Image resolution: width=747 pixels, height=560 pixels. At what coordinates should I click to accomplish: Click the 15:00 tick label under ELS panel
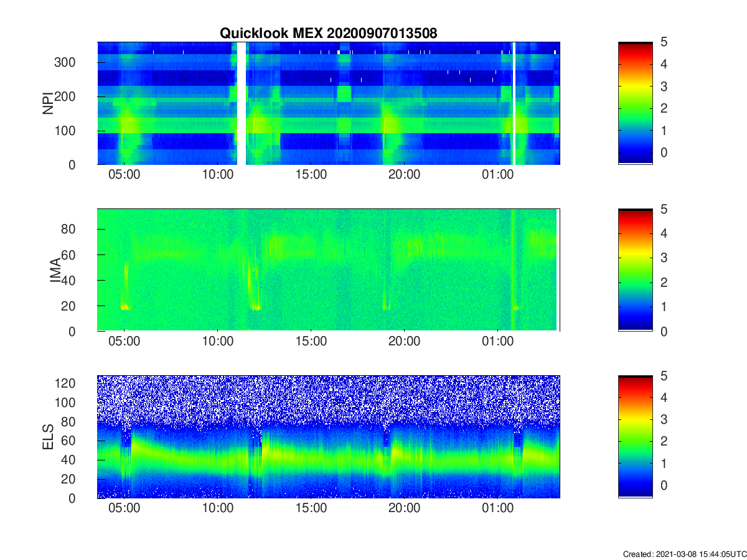pyautogui.click(x=311, y=508)
